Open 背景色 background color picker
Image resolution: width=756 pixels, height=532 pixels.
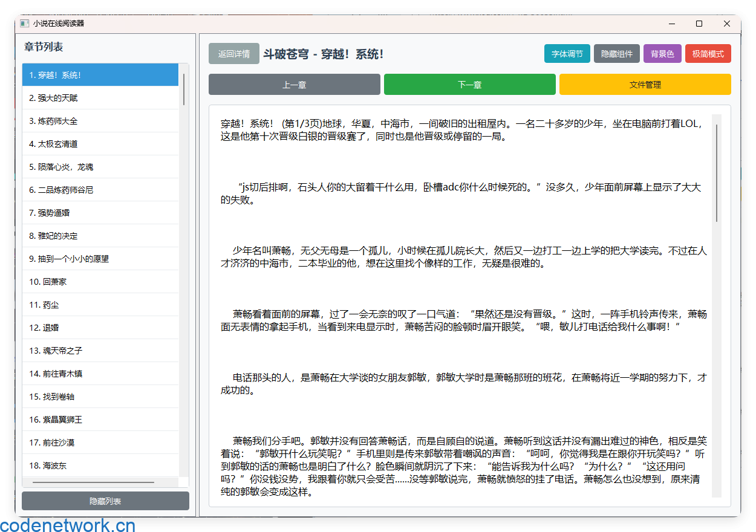click(x=662, y=54)
